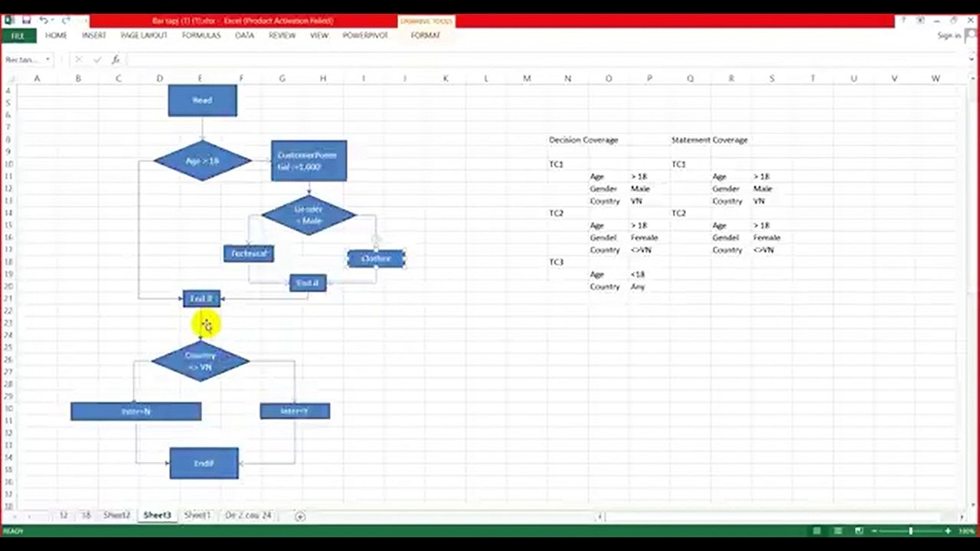Image resolution: width=980 pixels, height=551 pixels.
Task: Click the Redo arrow icon
Action: (66, 21)
